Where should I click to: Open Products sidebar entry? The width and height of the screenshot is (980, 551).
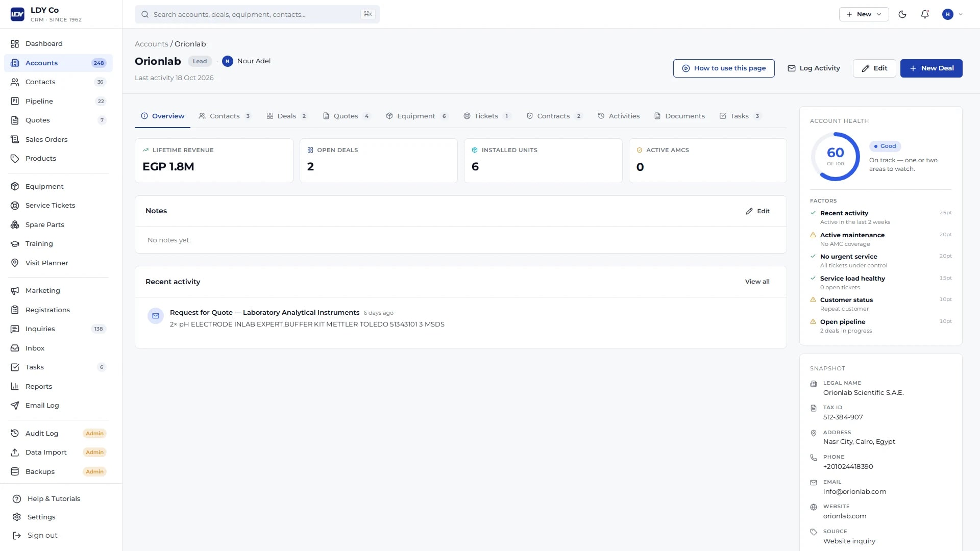[58, 159]
